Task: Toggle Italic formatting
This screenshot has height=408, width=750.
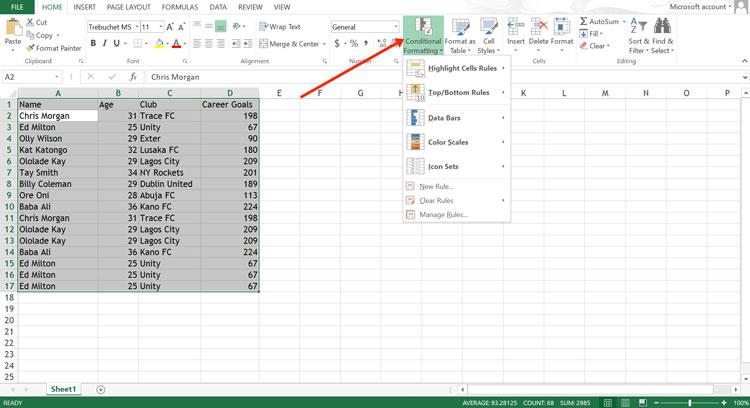Action: click(x=105, y=44)
